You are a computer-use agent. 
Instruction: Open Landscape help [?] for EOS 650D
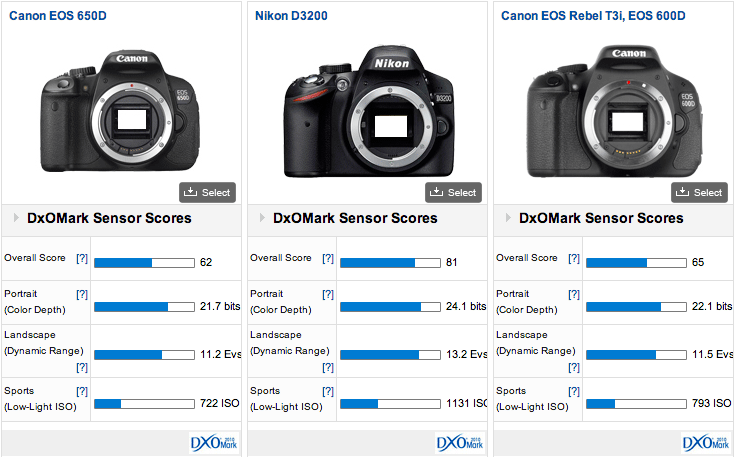(82, 367)
